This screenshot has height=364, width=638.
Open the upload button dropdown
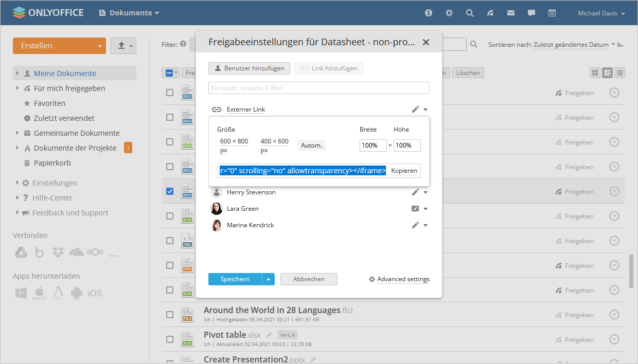[131, 46]
